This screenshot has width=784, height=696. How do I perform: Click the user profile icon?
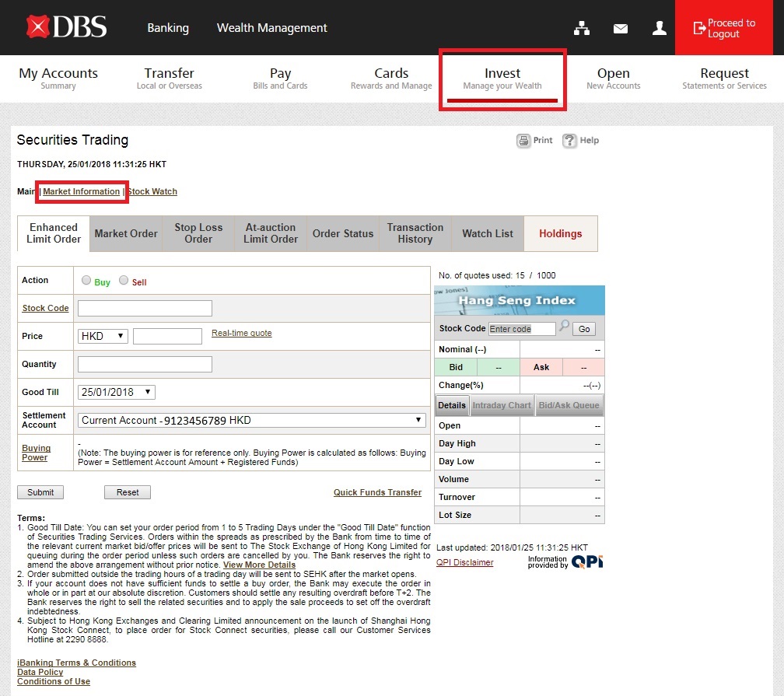point(660,28)
